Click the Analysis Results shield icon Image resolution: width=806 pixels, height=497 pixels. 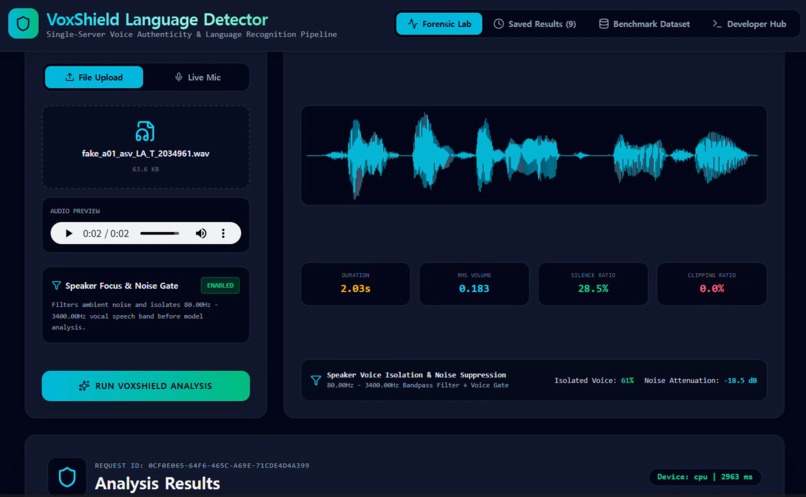point(67,477)
